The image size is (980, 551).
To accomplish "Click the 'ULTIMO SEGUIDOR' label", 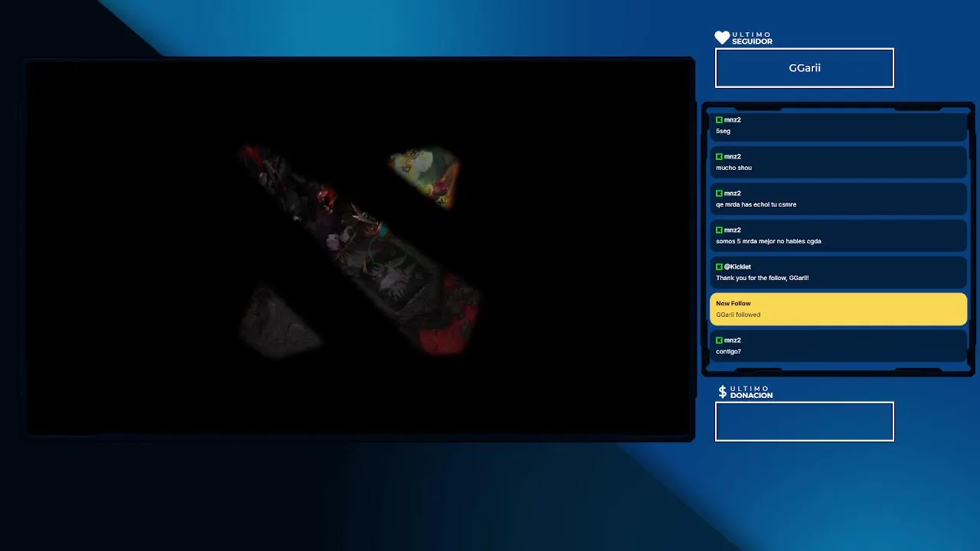I will pos(752,38).
